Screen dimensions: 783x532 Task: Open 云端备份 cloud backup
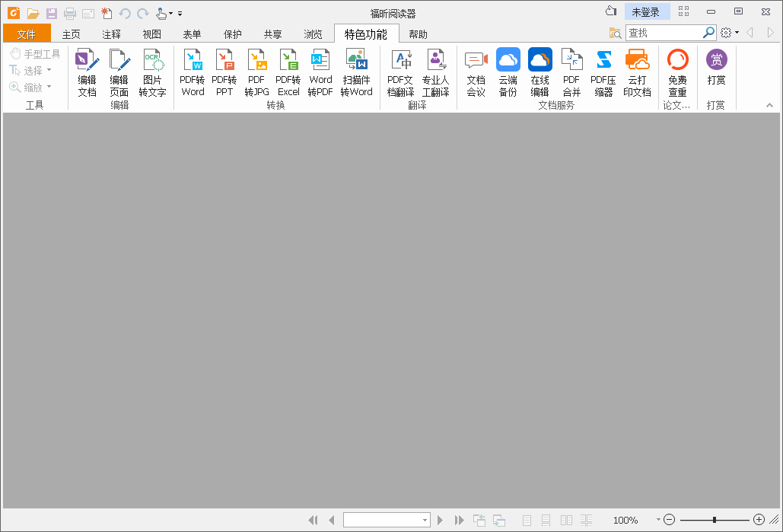click(x=508, y=73)
